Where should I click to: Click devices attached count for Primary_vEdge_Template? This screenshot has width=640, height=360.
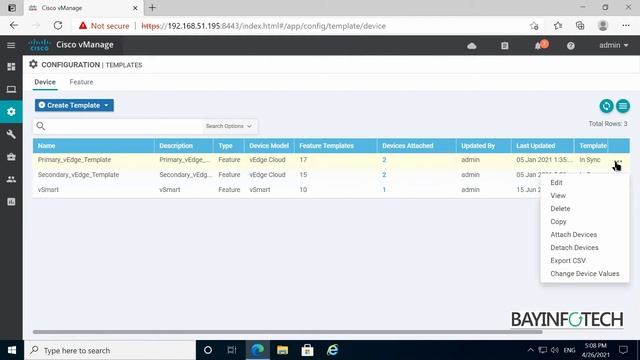pos(384,160)
